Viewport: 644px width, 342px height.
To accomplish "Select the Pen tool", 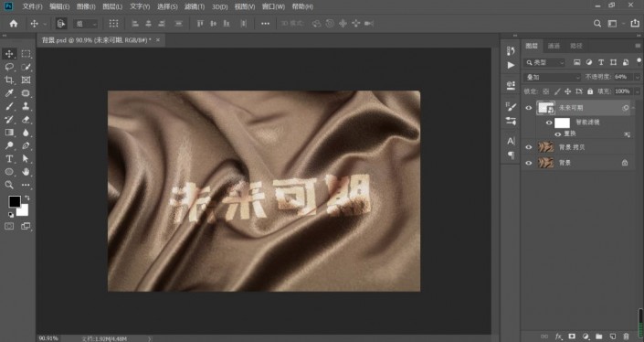I will click(26, 145).
